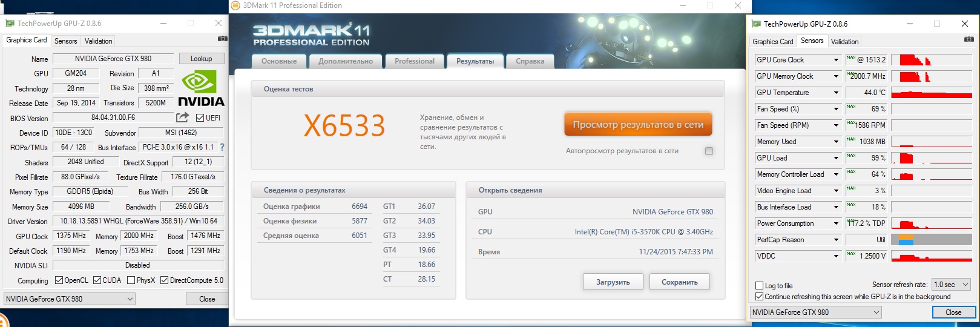Expand GPU Core Clock sensor dropdown
This screenshot has width=980, height=327.
click(x=836, y=60)
